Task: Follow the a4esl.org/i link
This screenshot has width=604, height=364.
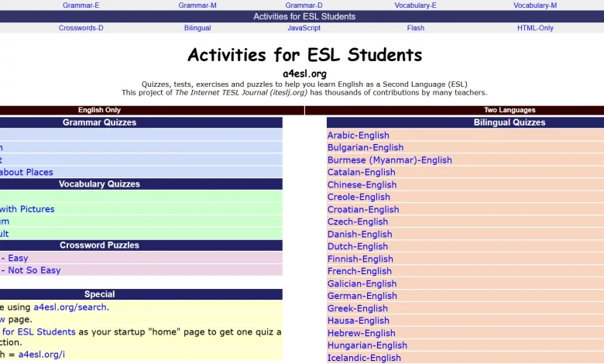Action: [x=42, y=355]
